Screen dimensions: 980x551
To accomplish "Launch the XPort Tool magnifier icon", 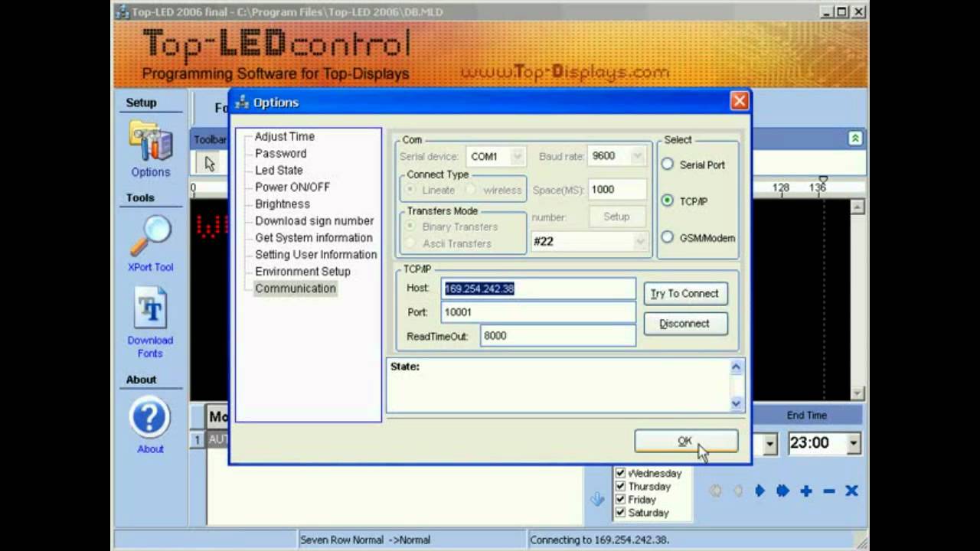I will (x=150, y=236).
